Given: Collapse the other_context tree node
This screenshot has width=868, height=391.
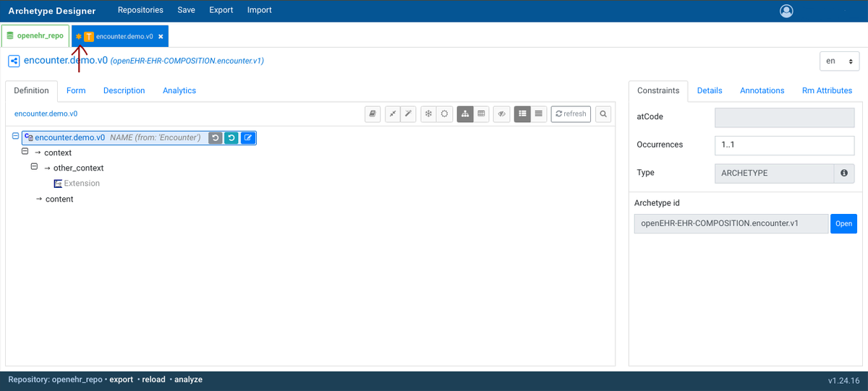Looking at the screenshot, I should pos(33,167).
